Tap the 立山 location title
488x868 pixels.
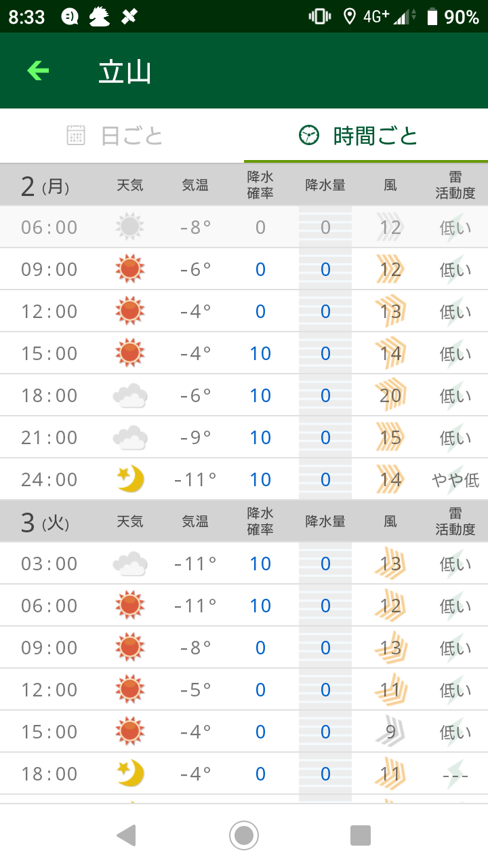(x=125, y=72)
